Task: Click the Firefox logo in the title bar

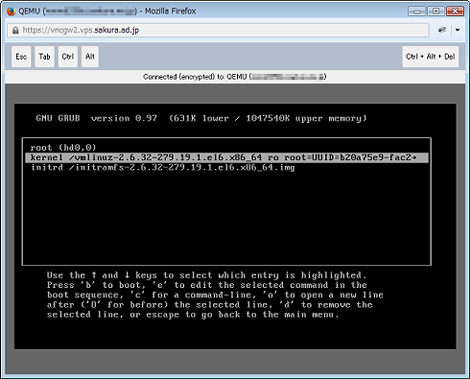Action: click(x=11, y=11)
